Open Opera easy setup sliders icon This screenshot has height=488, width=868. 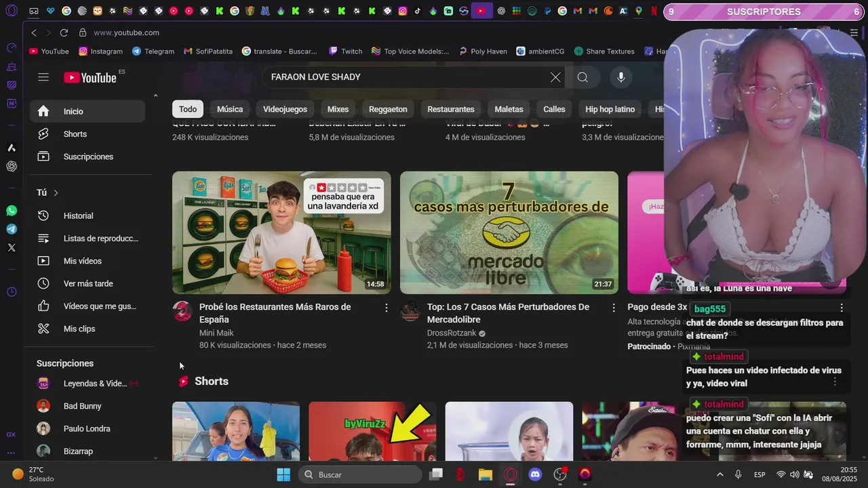[854, 33]
